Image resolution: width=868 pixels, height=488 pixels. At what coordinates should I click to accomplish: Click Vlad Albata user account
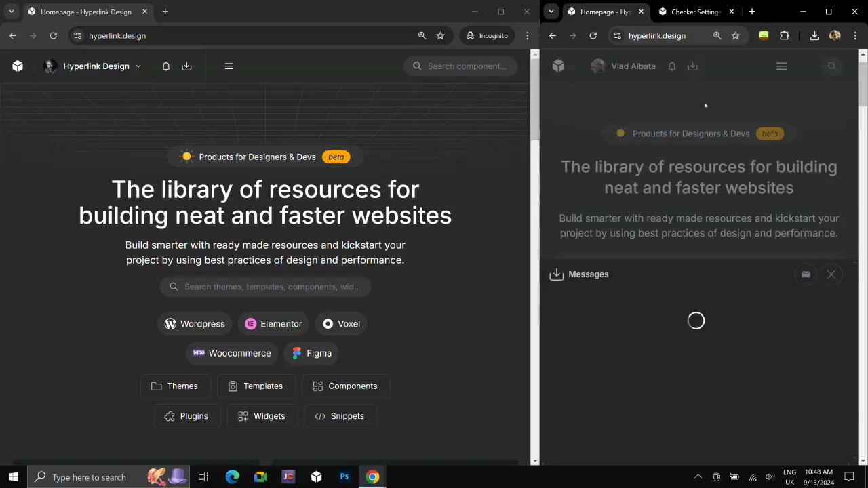pyautogui.click(x=623, y=66)
